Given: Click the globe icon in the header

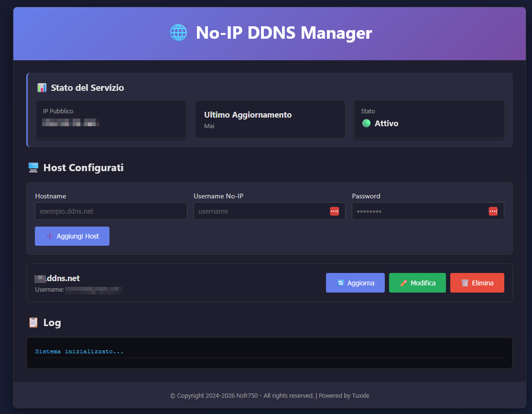Looking at the screenshot, I should [178, 33].
